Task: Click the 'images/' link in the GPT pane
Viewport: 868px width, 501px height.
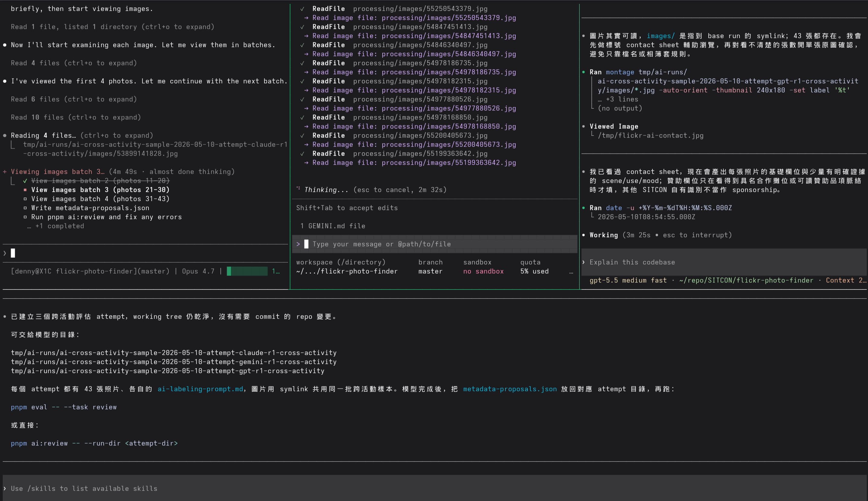Action: [x=661, y=36]
